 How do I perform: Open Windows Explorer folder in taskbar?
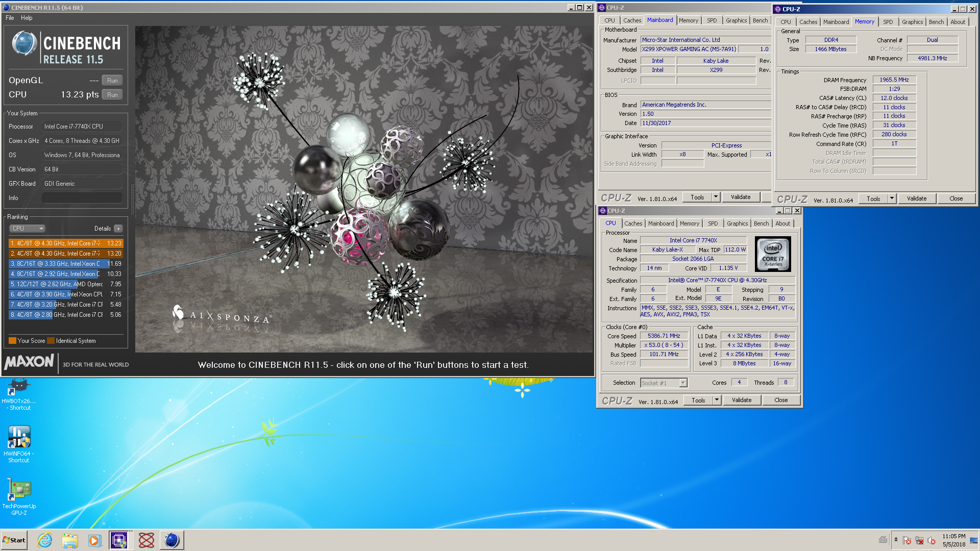[70, 540]
